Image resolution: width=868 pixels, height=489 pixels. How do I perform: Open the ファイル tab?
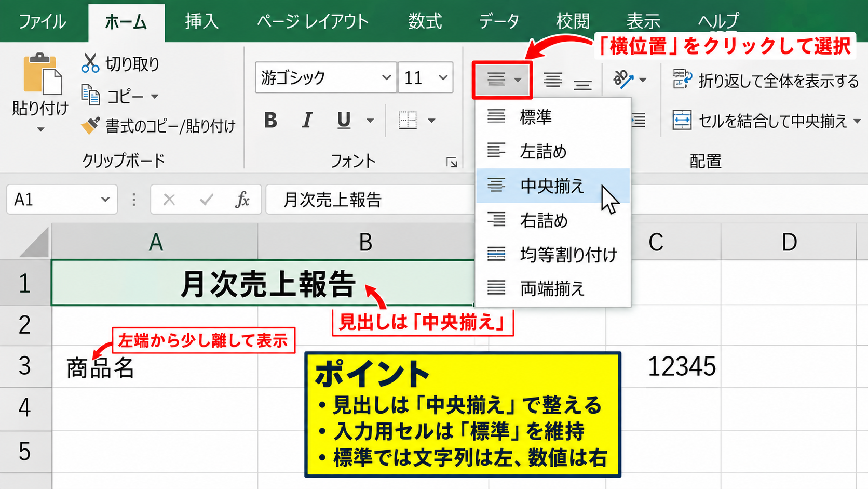(42, 21)
